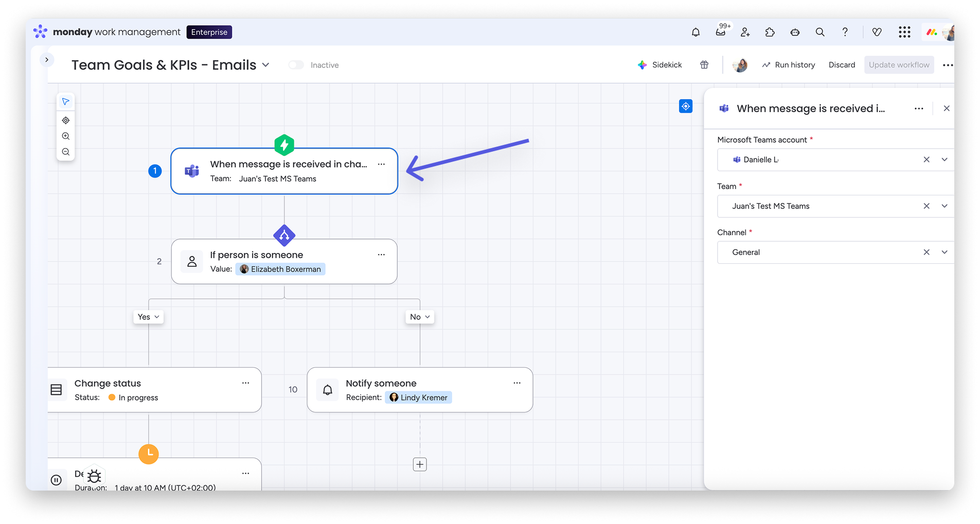Click the bug debug icon
980x524 pixels.
click(x=94, y=476)
